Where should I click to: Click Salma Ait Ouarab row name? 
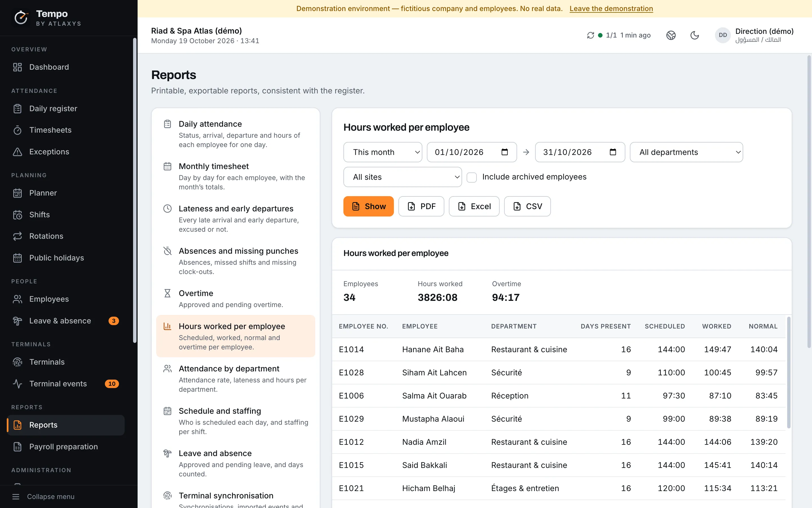point(434,396)
